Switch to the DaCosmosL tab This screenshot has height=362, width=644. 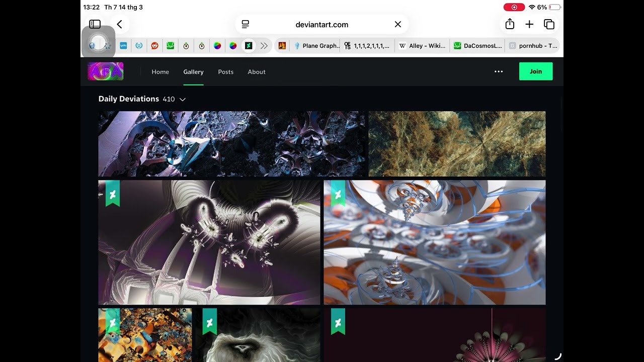click(477, 46)
